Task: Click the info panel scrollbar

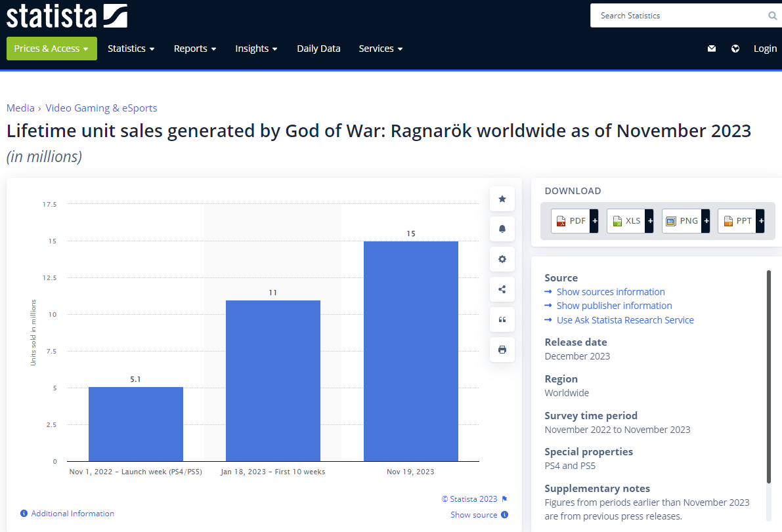Action: (768, 377)
